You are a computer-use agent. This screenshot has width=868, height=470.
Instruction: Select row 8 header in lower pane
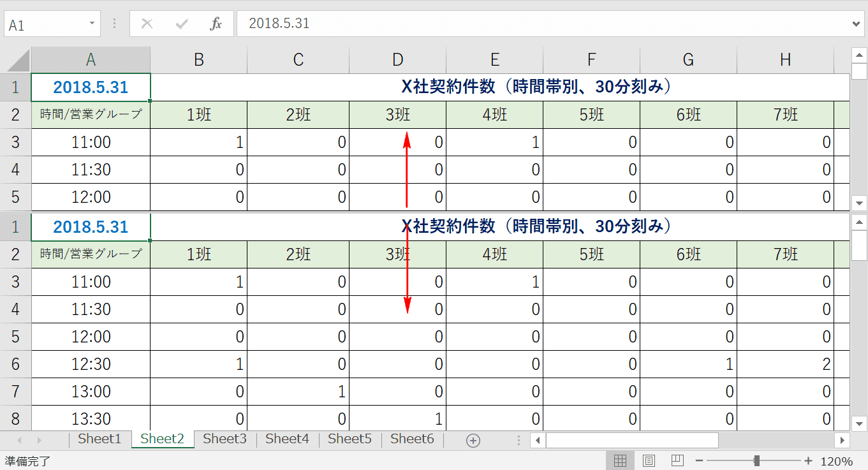(15, 419)
